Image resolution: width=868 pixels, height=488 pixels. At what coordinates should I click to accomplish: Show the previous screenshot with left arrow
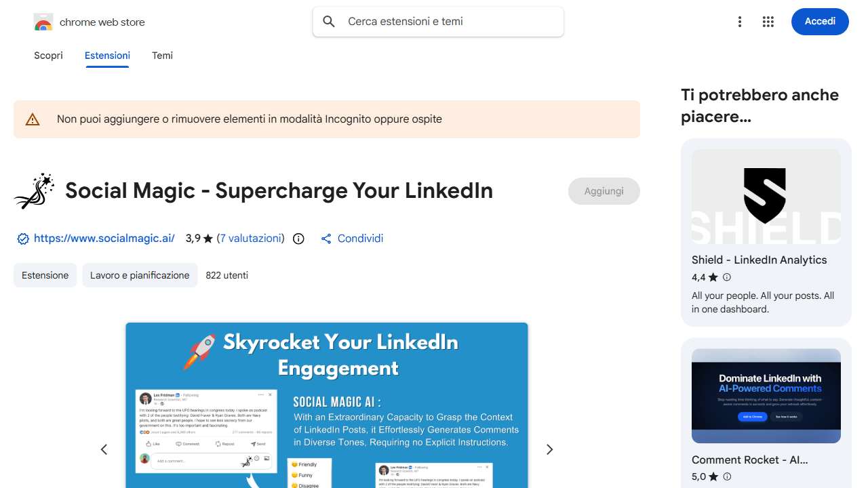tap(104, 449)
